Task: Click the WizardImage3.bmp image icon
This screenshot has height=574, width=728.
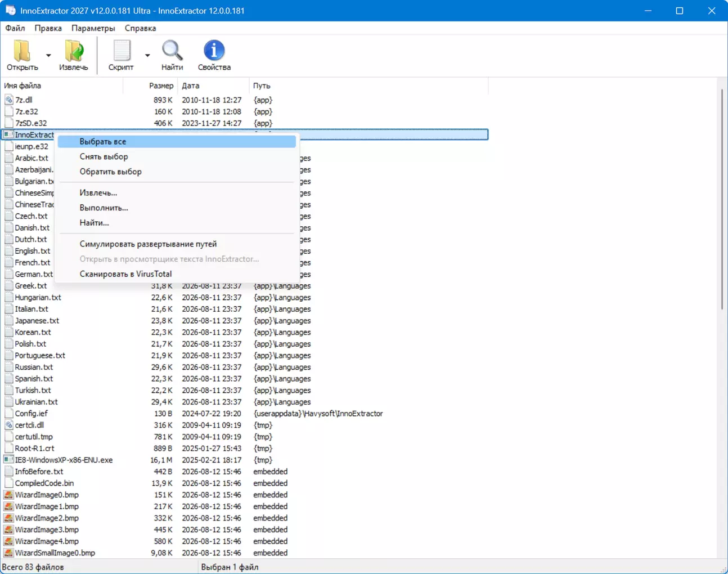Action: tap(8, 530)
